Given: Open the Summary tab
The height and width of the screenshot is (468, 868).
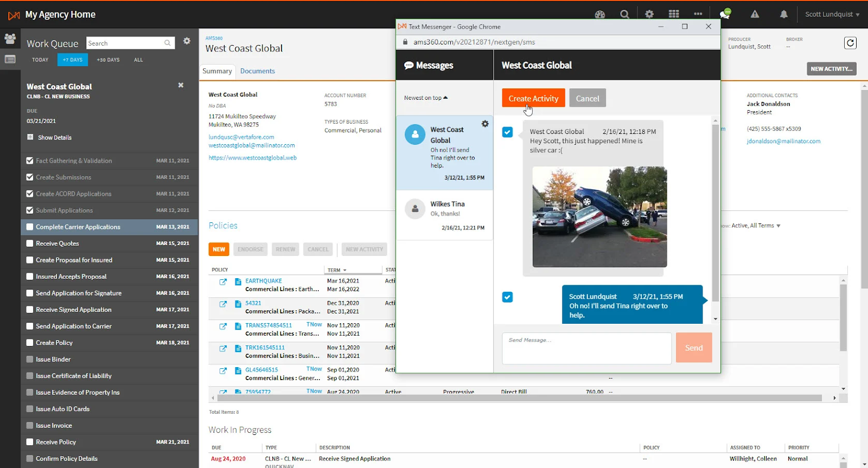Looking at the screenshot, I should pos(217,71).
